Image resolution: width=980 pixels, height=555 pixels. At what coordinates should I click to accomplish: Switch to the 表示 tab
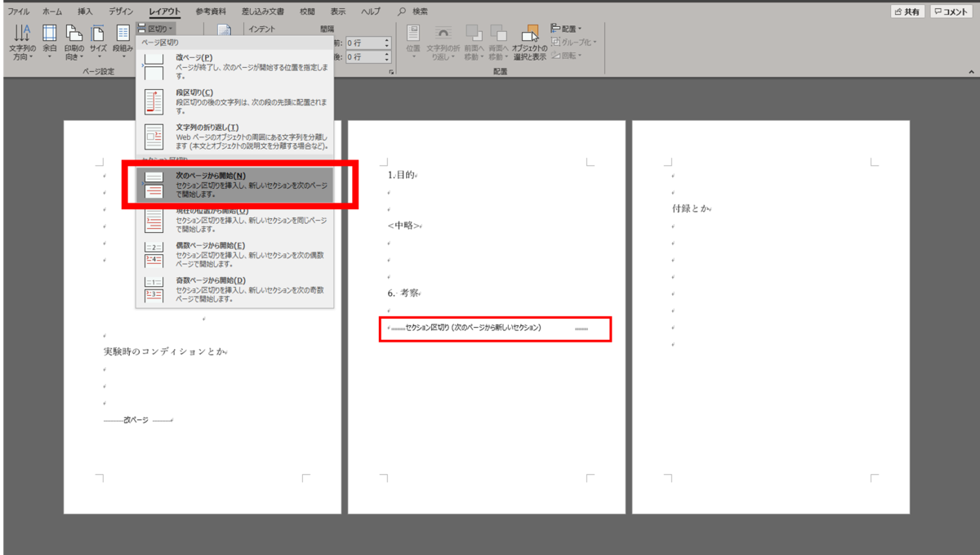click(x=338, y=11)
